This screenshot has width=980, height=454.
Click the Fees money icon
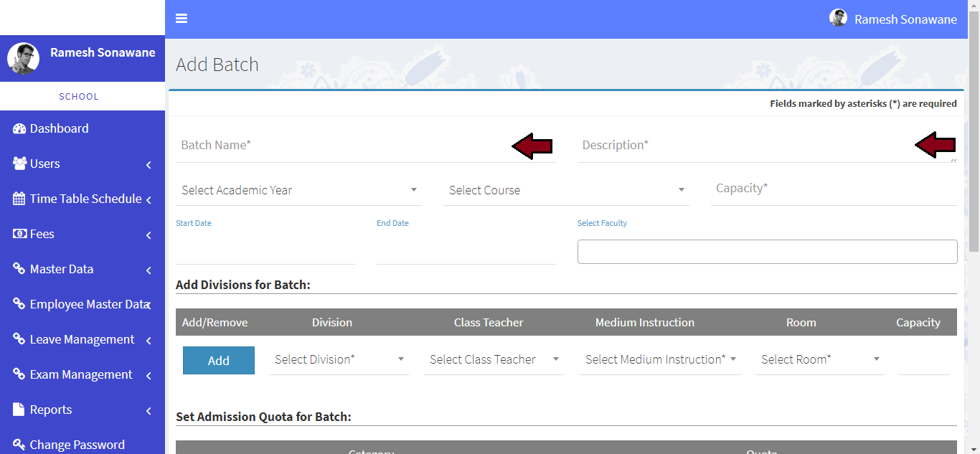pos(19,234)
